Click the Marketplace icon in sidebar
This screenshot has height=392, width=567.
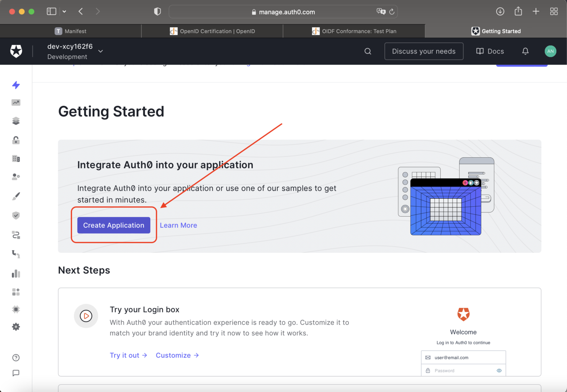pyautogui.click(x=16, y=292)
